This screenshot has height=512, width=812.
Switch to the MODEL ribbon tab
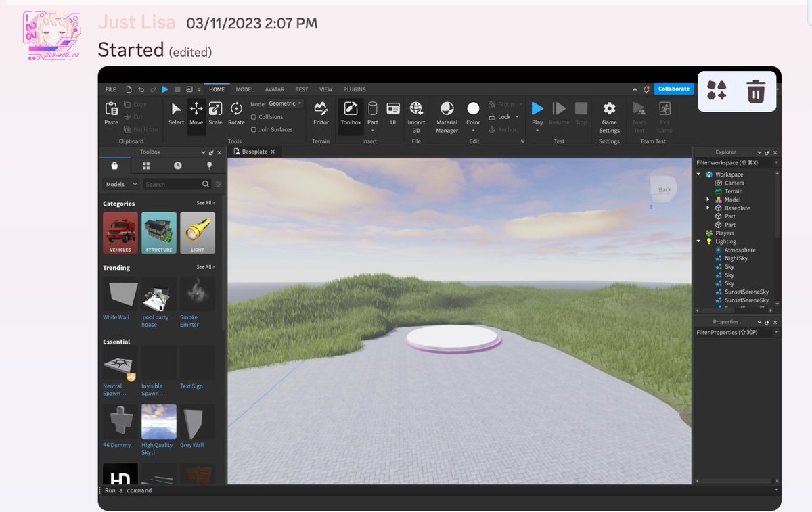point(245,89)
